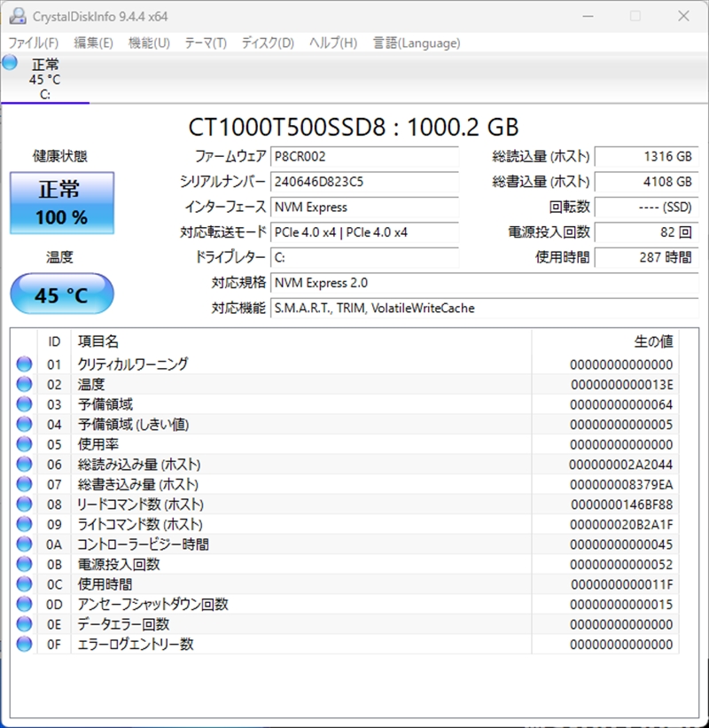Open the 言語(Language) menu
The image size is (709, 728).
pyautogui.click(x=417, y=43)
